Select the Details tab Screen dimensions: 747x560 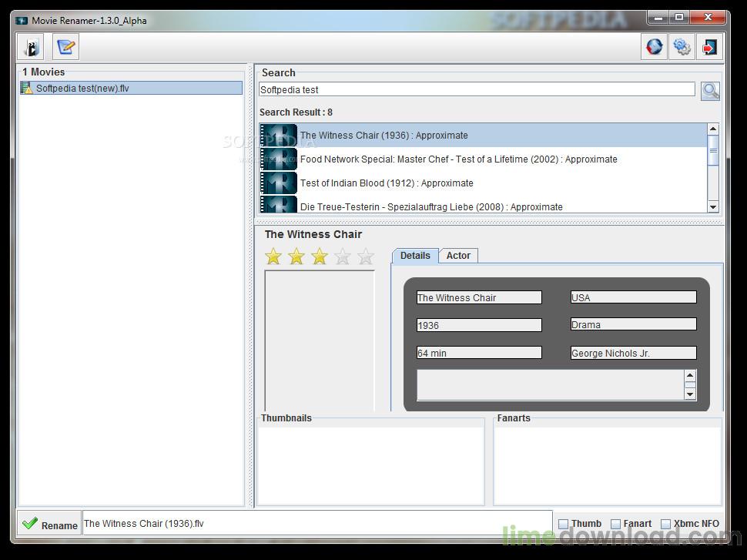[415, 256]
